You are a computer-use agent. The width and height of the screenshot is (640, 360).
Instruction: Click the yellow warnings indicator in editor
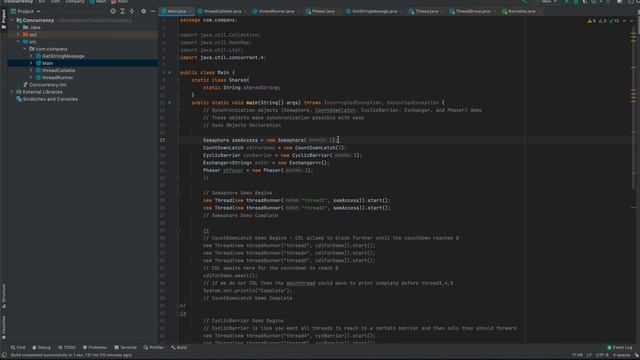(591, 21)
